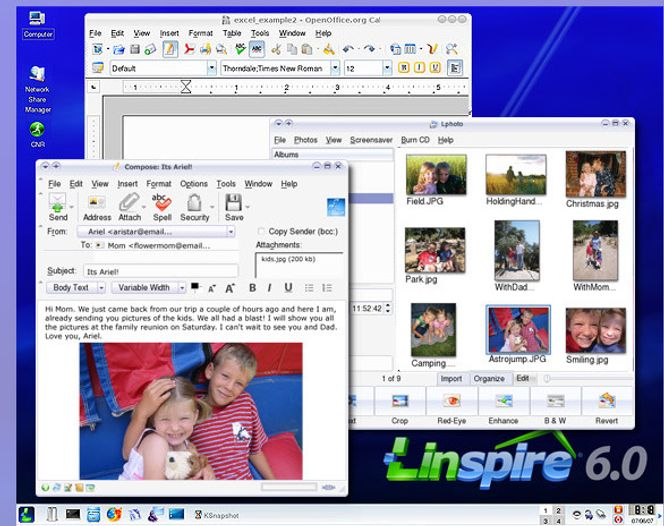Image resolution: width=664 pixels, height=526 pixels.
Task: Click the Revert tool in Lphoto
Action: [607, 401]
